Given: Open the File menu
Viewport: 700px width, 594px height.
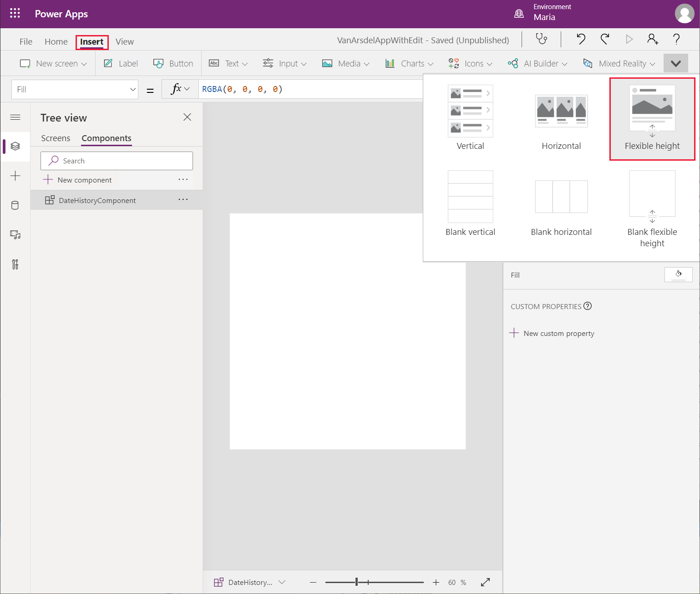Looking at the screenshot, I should pyautogui.click(x=26, y=41).
